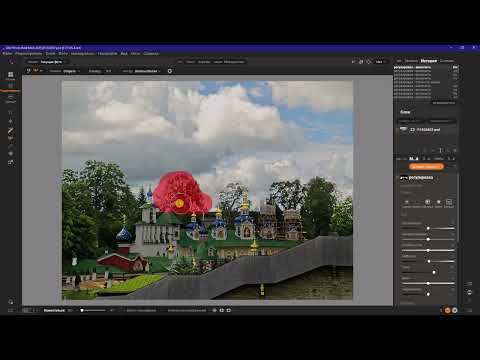Click the right orange round icon in the bottom corner
Image resolution: width=480 pixels, height=360 pixels.
tap(455, 310)
